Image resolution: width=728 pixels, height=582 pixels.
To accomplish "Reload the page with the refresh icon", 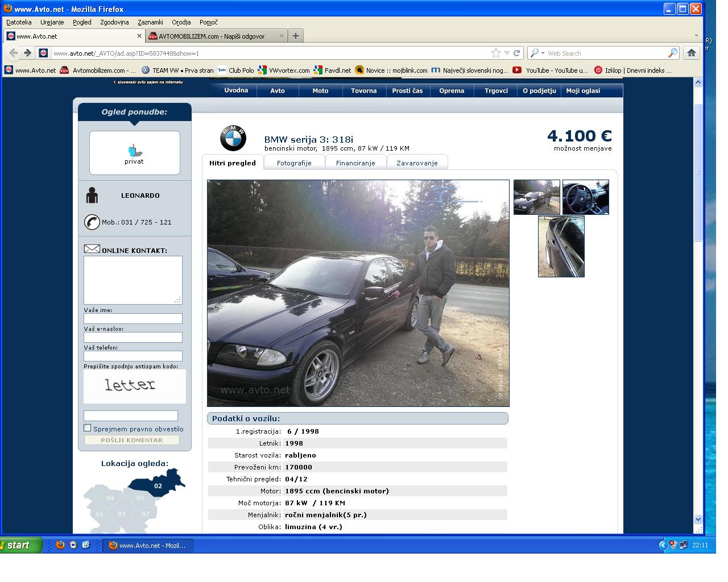I will click(516, 53).
